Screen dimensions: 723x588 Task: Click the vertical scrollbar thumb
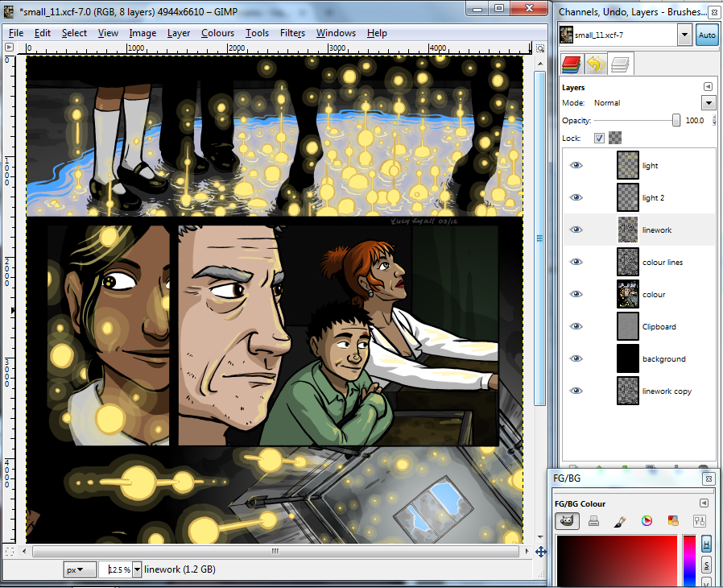pos(540,238)
